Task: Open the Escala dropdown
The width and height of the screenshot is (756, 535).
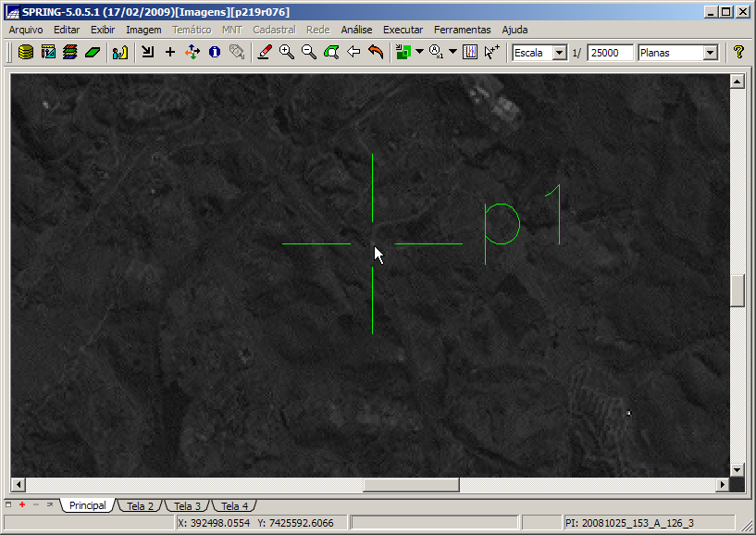Action: click(x=559, y=53)
